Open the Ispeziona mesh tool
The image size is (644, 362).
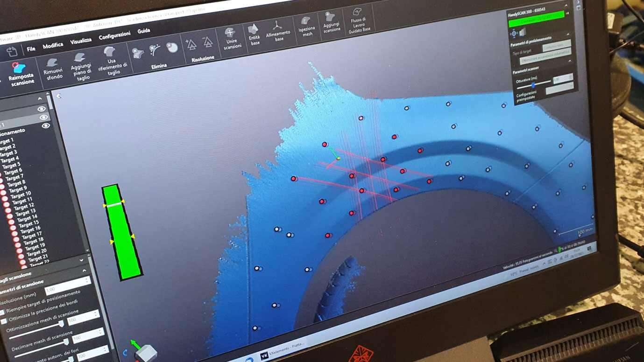[x=306, y=27]
